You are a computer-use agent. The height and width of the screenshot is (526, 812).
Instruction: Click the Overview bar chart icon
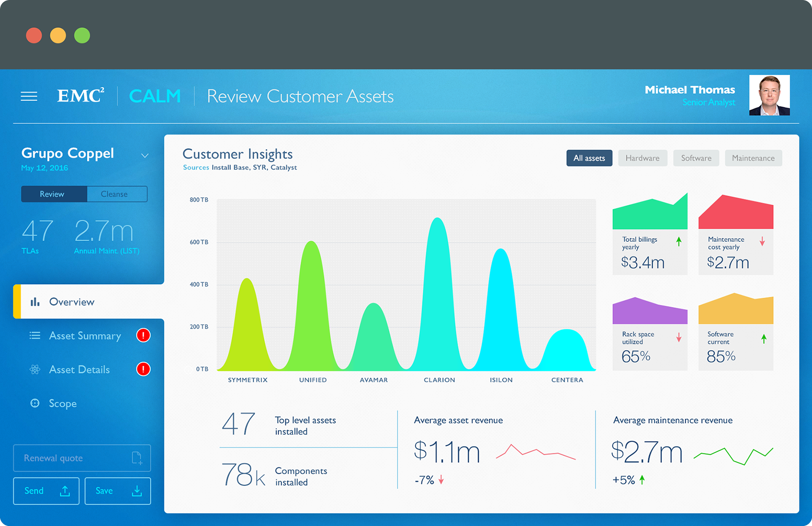pyautogui.click(x=35, y=302)
